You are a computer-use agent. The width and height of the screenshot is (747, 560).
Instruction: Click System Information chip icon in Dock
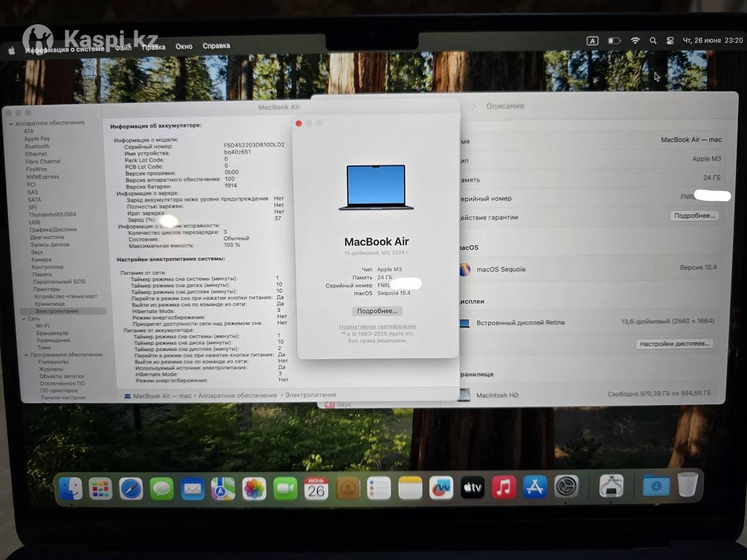pyautogui.click(x=611, y=485)
